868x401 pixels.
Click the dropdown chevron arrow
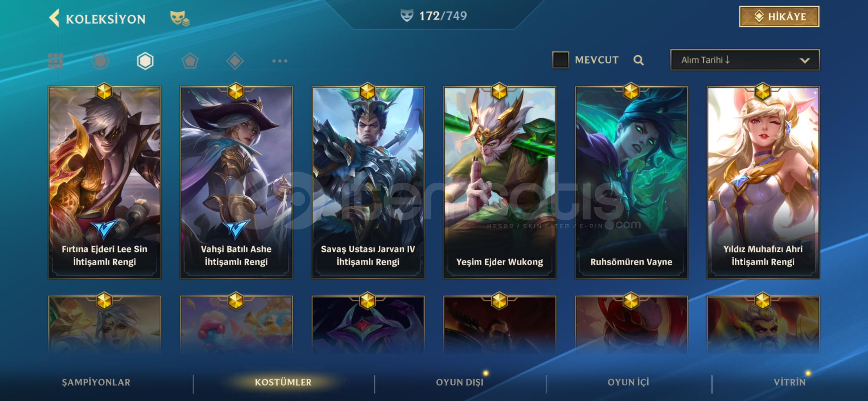pos(805,61)
